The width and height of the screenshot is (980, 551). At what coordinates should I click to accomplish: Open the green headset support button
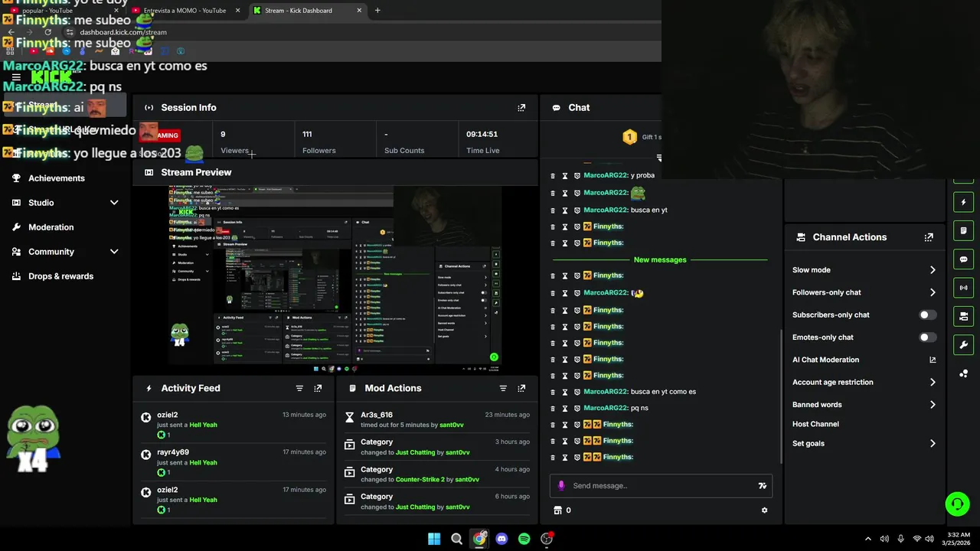coord(957,504)
